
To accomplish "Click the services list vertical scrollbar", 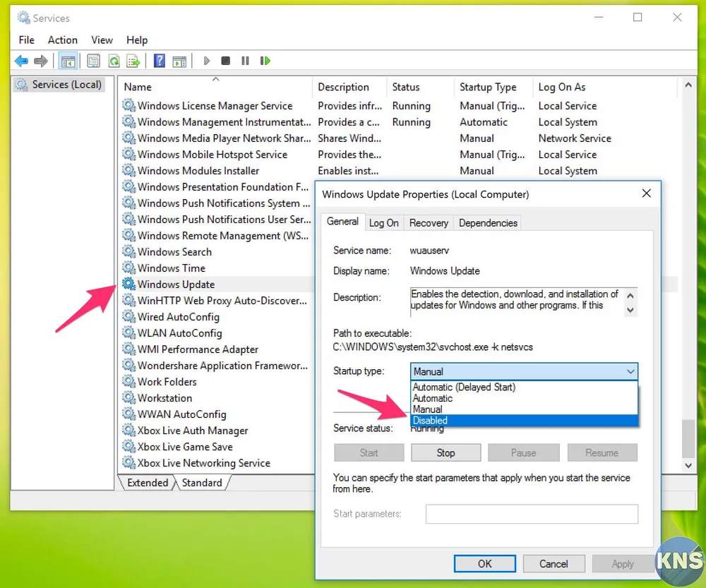I will pos(688,438).
